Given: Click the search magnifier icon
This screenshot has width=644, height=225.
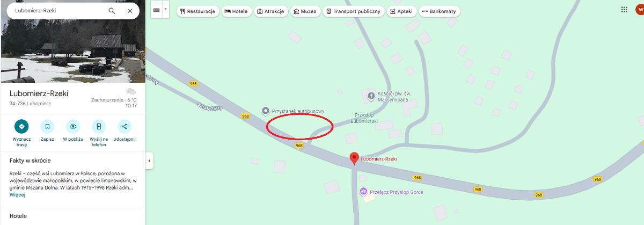Looking at the screenshot, I should coord(112,11).
